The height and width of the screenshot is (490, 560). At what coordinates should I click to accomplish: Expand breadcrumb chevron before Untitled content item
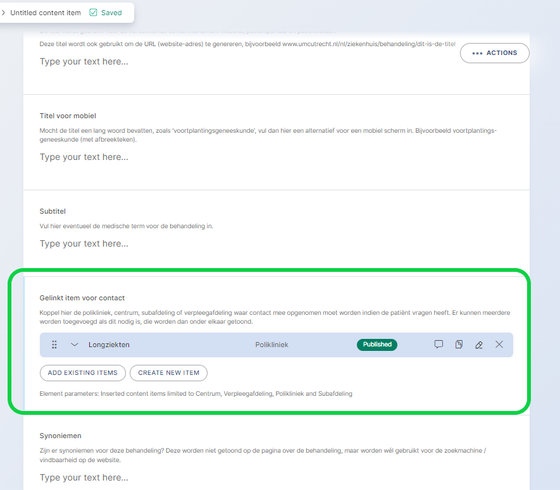click(x=3, y=13)
